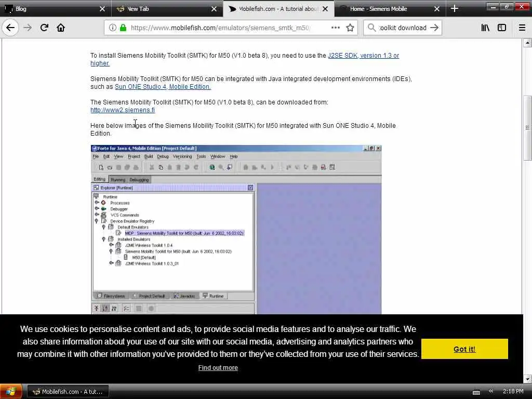The image size is (532, 399).
Task: Expand hidden system tray icons
Action: 490,391
